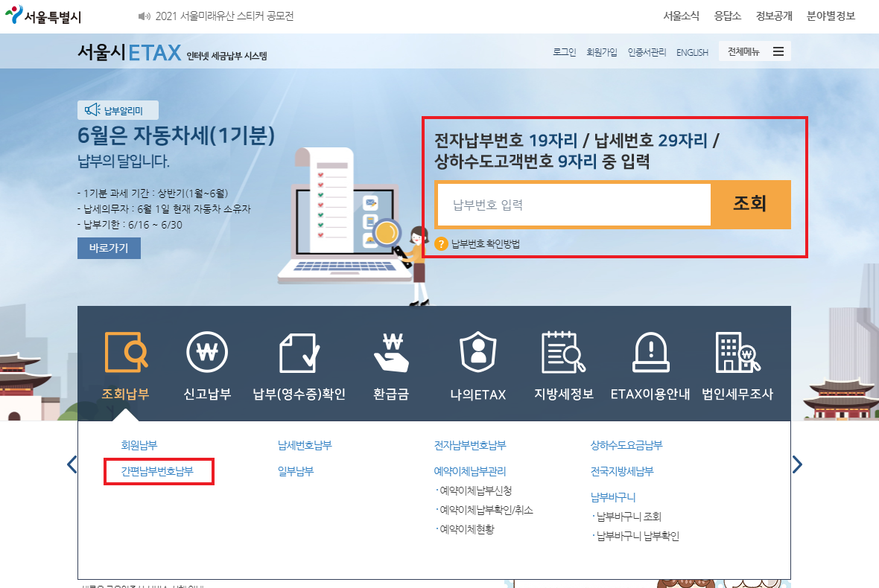Select the 조회납부 menu label
The width and height of the screenshot is (879, 588).
(126, 394)
